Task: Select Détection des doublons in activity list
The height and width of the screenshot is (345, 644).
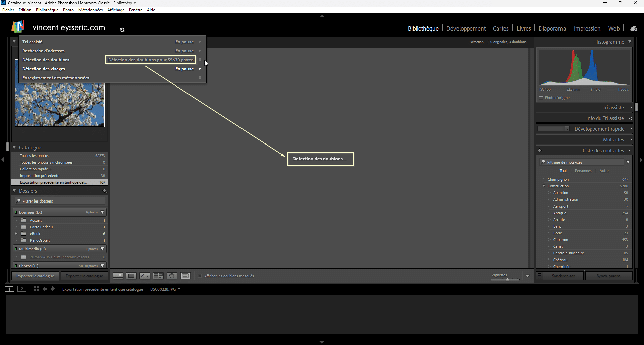Action: pos(46,60)
